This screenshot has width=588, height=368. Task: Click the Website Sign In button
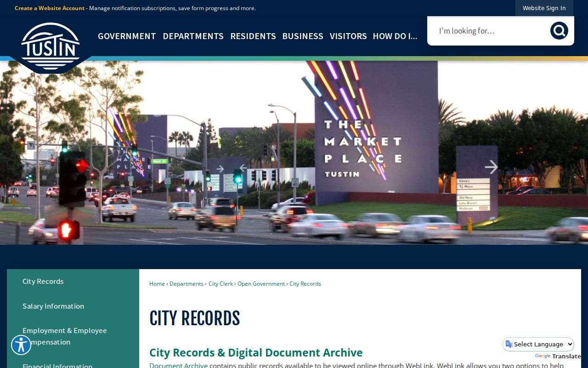[544, 8]
